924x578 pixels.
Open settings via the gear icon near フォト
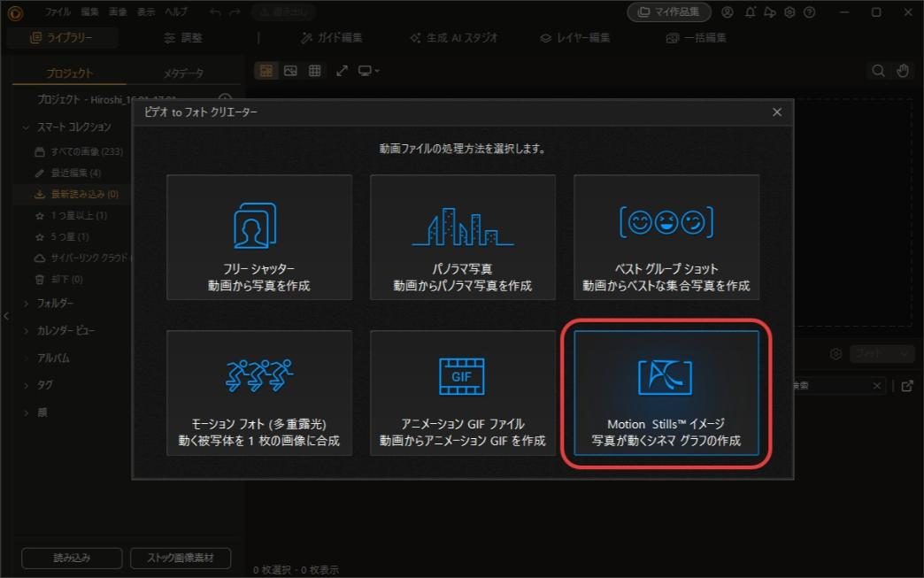point(835,353)
